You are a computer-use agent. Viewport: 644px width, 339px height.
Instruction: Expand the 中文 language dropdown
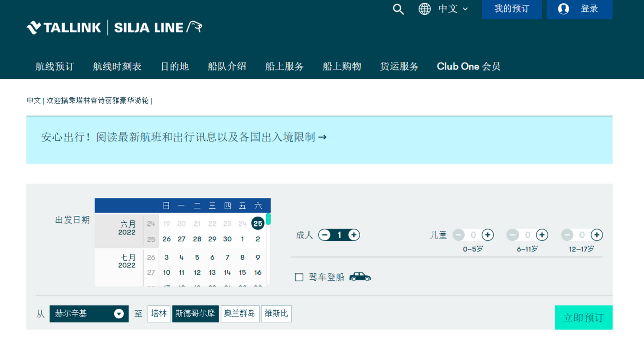point(453,9)
